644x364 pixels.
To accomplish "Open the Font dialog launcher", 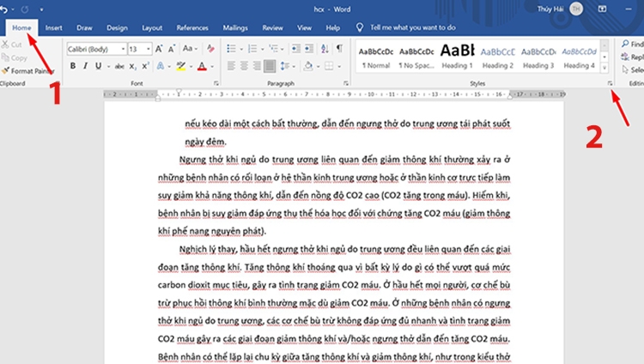I will point(216,83).
